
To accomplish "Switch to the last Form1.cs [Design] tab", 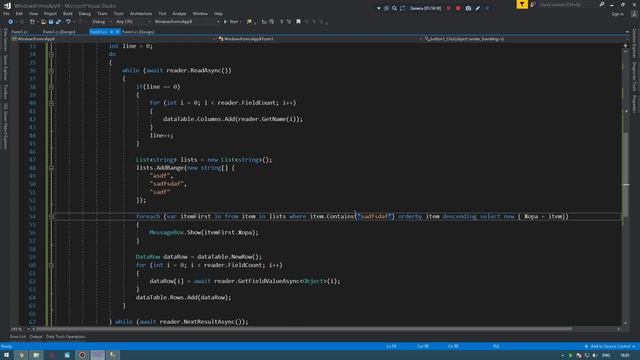I will pyautogui.click(x=138, y=31).
